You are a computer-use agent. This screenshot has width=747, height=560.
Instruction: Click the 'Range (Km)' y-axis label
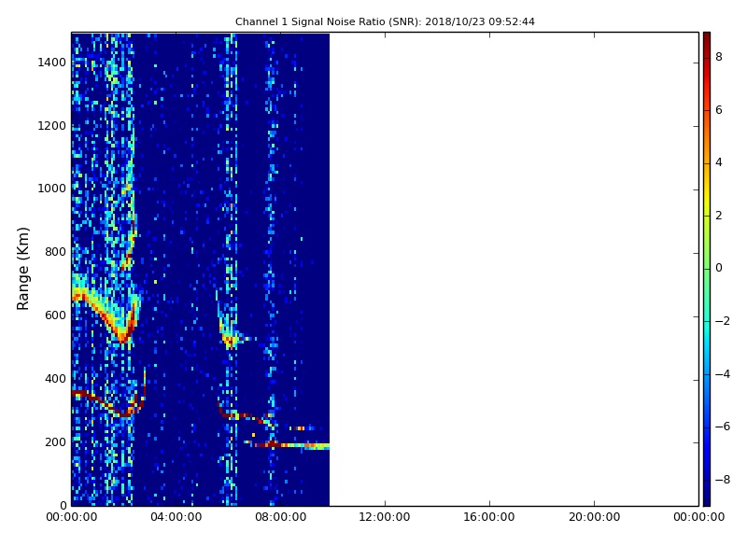pos(22,269)
